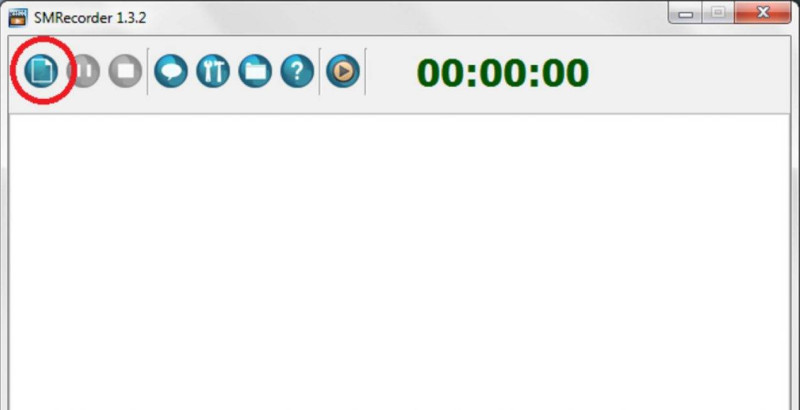Click inside the blank white preview area
800x410 pixels.
pos(399,262)
